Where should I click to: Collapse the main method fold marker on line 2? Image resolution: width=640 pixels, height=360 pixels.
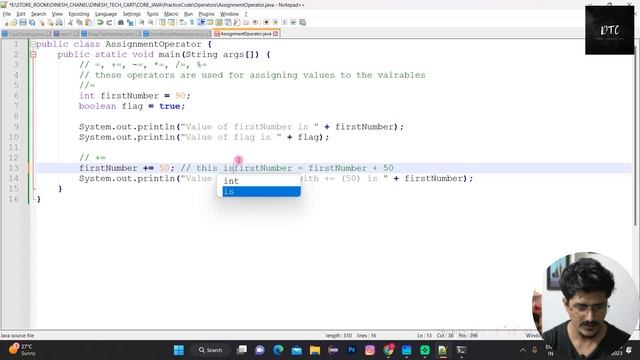pos(33,54)
